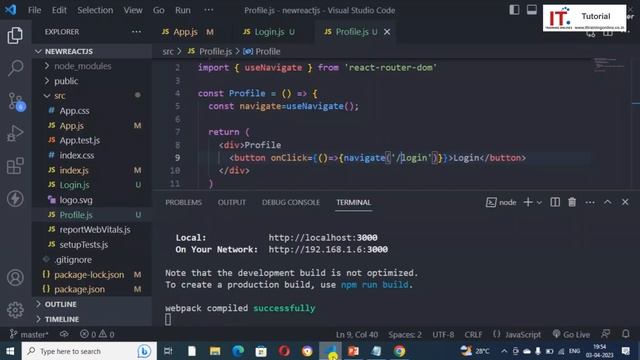Open the Selection menu

tap(95, 10)
